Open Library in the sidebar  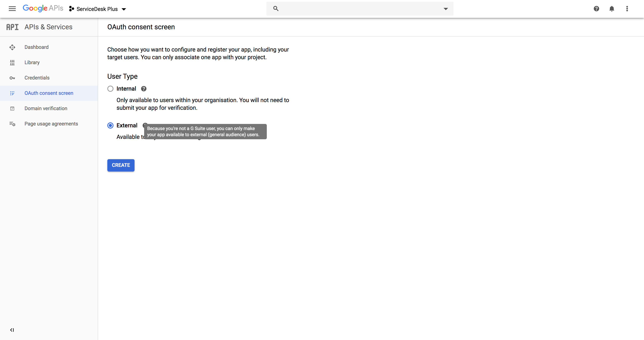coord(32,62)
